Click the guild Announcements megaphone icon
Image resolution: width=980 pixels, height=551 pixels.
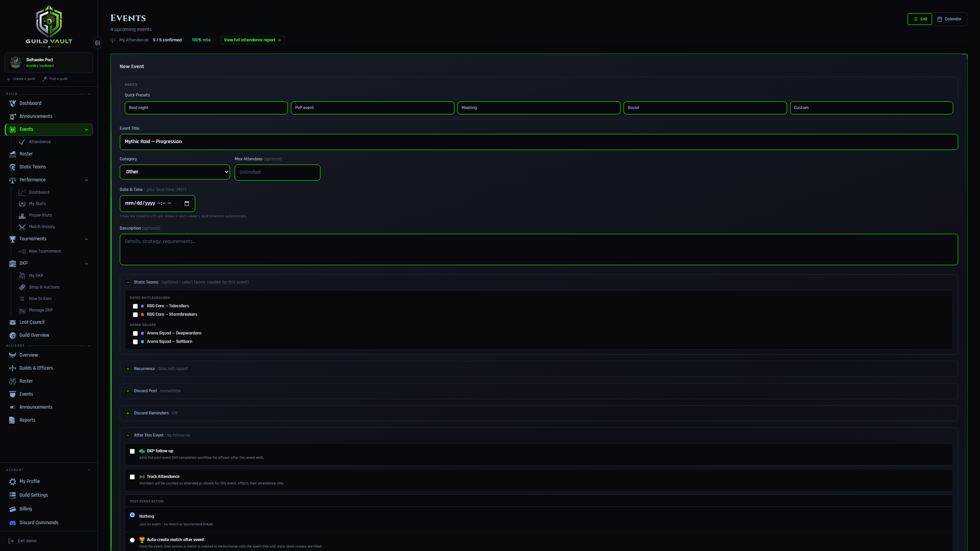point(13,116)
